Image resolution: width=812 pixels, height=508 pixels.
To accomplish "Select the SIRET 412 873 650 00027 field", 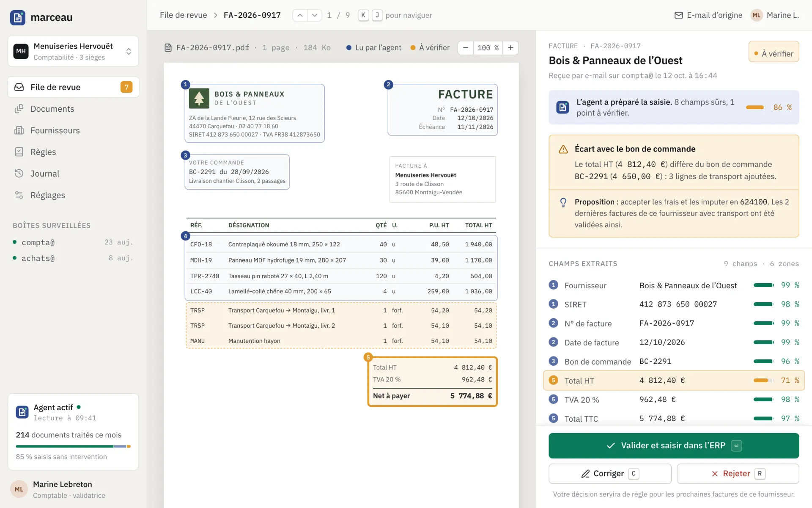I will tap(674, 304).
